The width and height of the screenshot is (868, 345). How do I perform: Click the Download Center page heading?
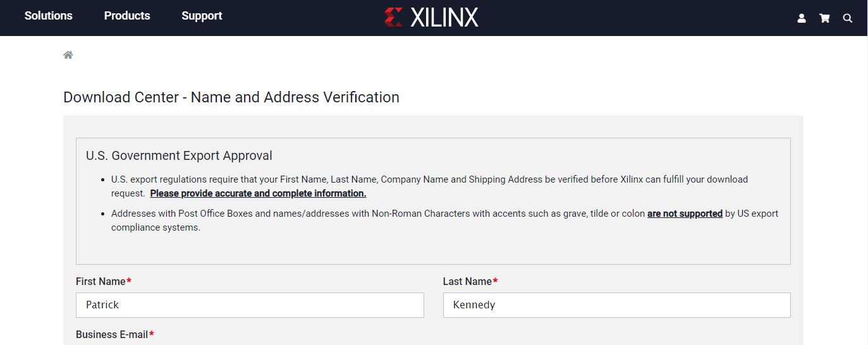pyautogui.click(x=231, y=97)
